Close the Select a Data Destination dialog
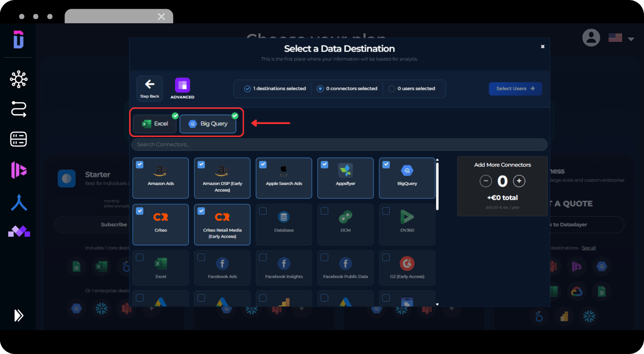This screenshot has height=354, width=644. [543, 47]
